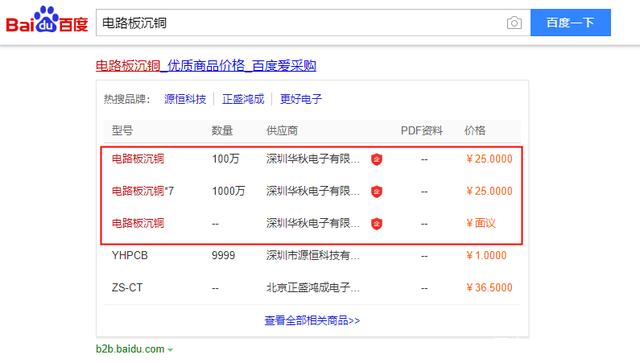The width and height of the screenshot is (640, 363).
Task: Click verified shield badge in 100万 row
Action: (x=376, y=159)
